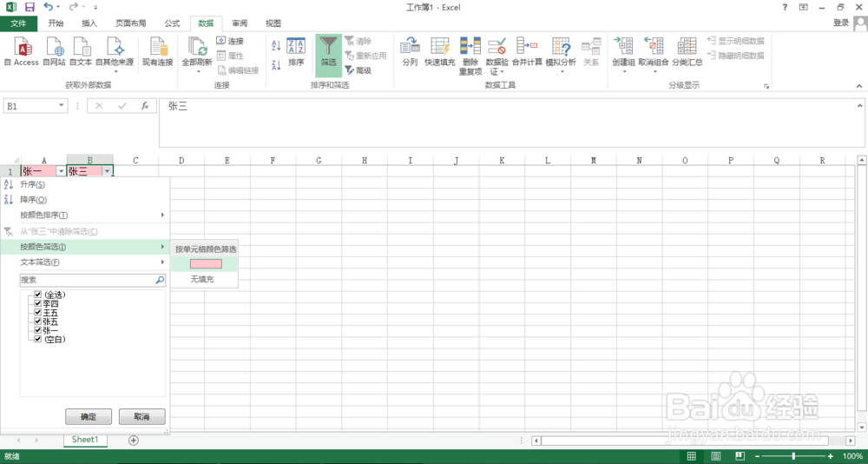The image size is (868, 464).
Task: Choose 升序(S) in the filter menu
Action: (85, 184)
